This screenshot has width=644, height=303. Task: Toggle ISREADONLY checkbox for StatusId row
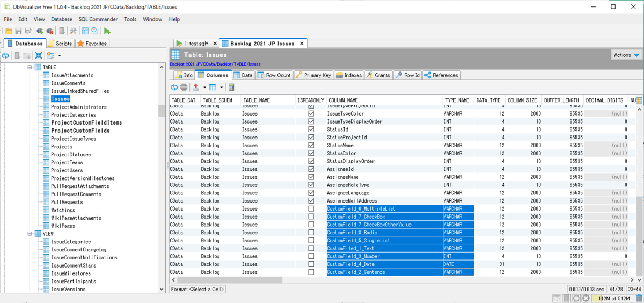(311, 129)
